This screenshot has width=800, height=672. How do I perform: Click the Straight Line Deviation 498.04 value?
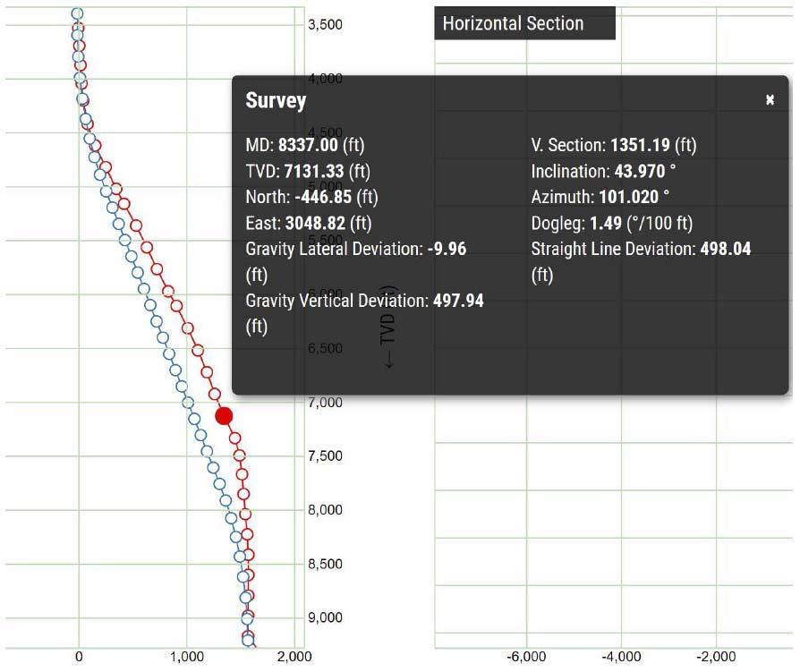tap(726, 249)
